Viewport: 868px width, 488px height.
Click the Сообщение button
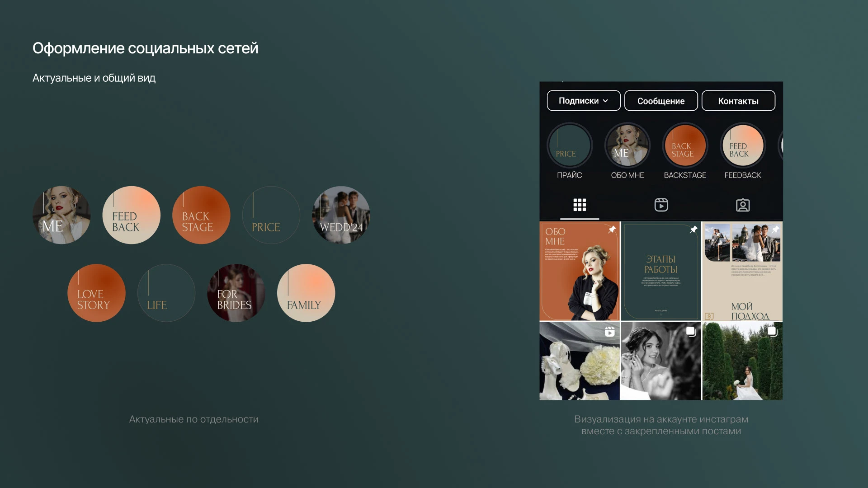pos(661,101)
